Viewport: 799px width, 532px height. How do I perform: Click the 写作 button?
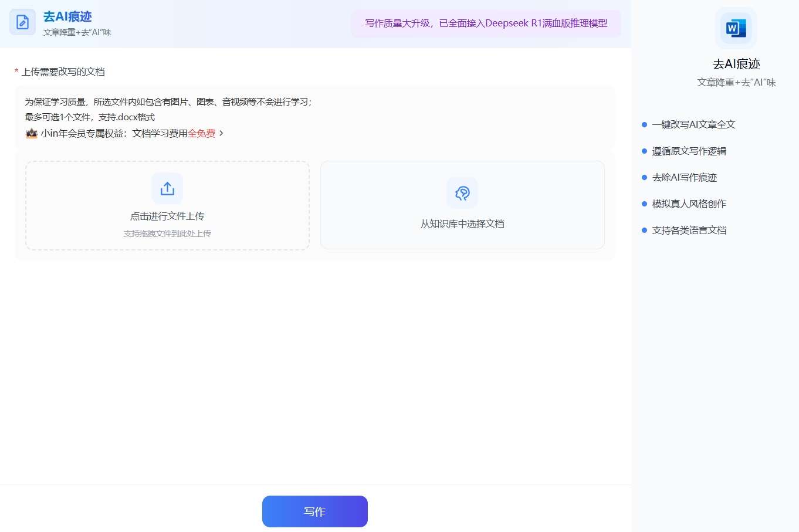315,511
